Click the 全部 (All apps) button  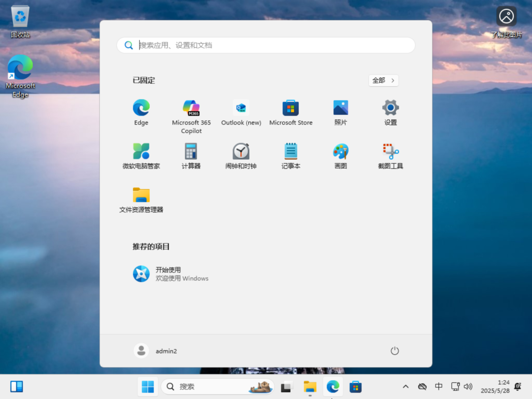(383, 80)
